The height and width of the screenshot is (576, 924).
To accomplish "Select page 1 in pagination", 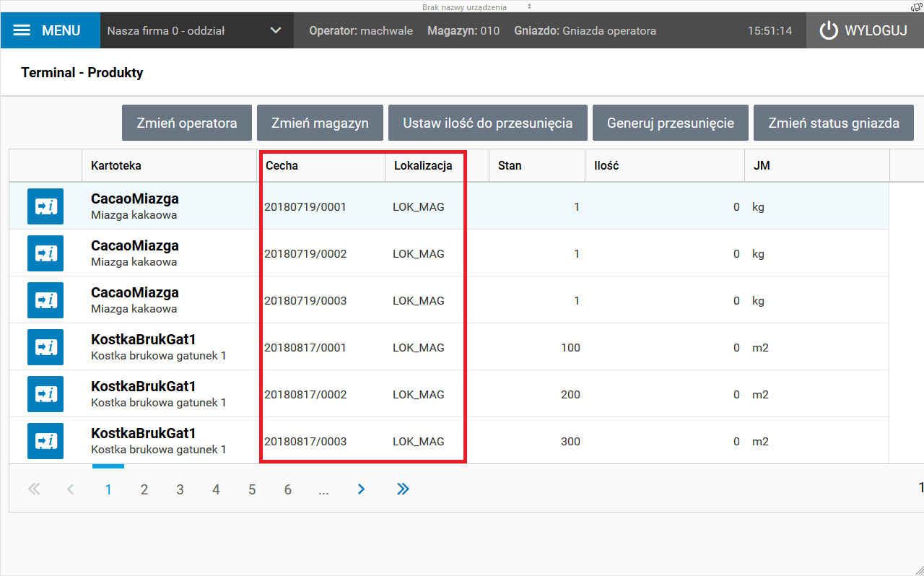I will pos(108,489).
